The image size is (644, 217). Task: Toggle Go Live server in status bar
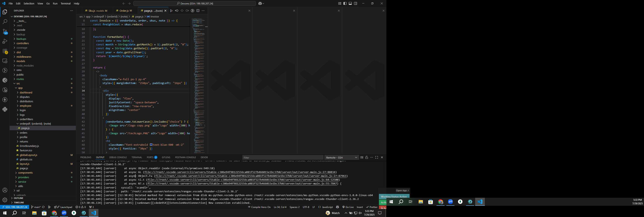coord(348,207)
